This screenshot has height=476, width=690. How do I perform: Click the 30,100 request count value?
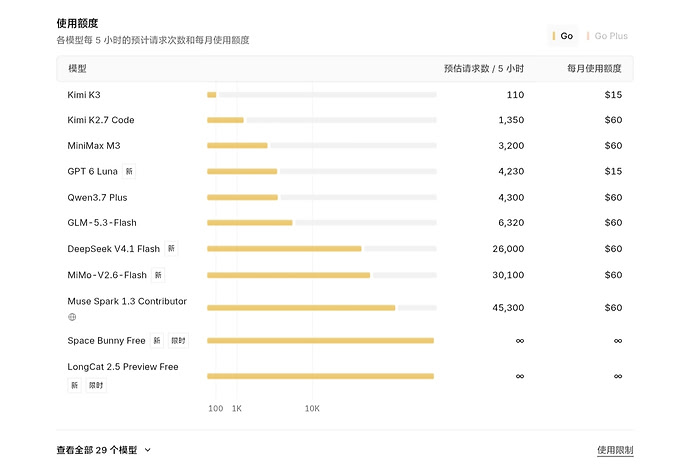pos(508,275)
